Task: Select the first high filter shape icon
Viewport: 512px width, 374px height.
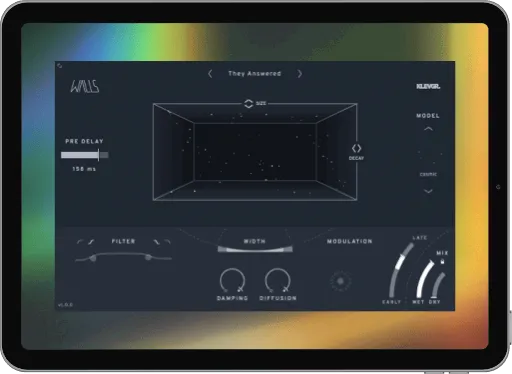Action: pyautogui.click(x=156, y=242)
